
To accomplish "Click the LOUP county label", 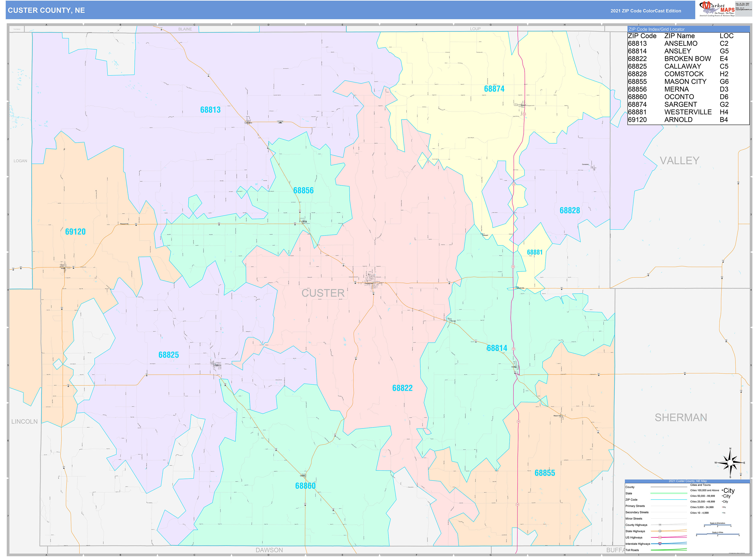I will (475, 29).
